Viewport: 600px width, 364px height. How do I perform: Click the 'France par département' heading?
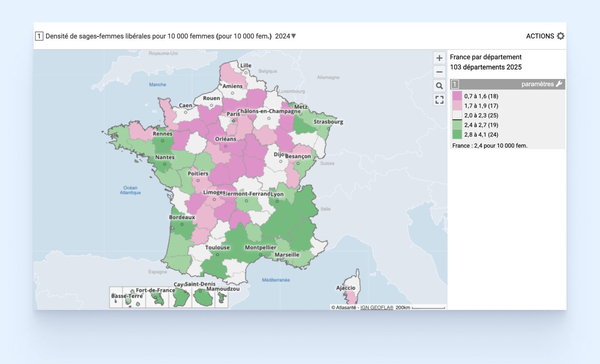[486, 57]
